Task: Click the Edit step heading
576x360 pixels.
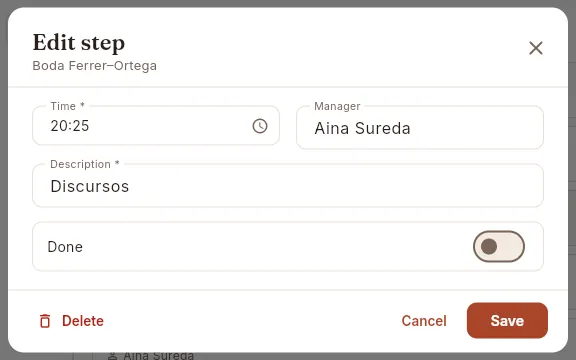Action: coord(79,43)
